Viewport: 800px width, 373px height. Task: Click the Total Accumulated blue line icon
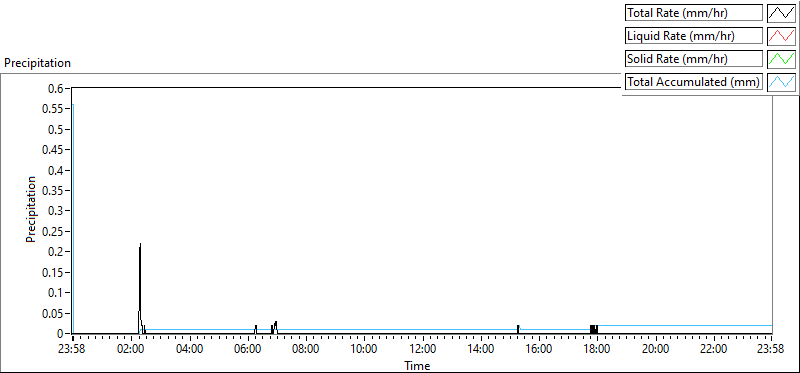781,82
